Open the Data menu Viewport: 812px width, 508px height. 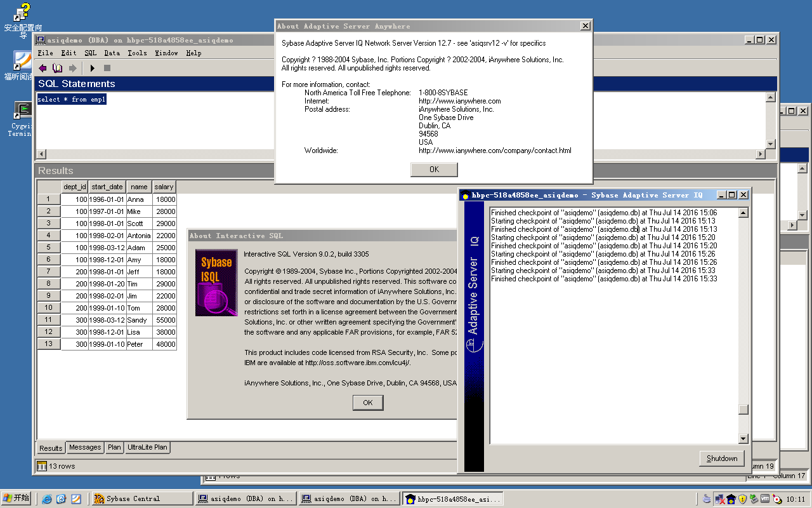(112, 53)
